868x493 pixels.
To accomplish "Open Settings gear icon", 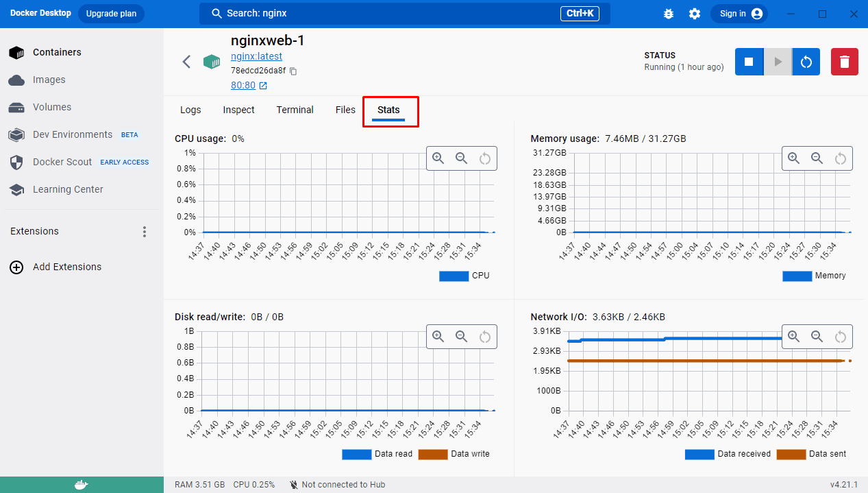I will click(x=695, y=14).
